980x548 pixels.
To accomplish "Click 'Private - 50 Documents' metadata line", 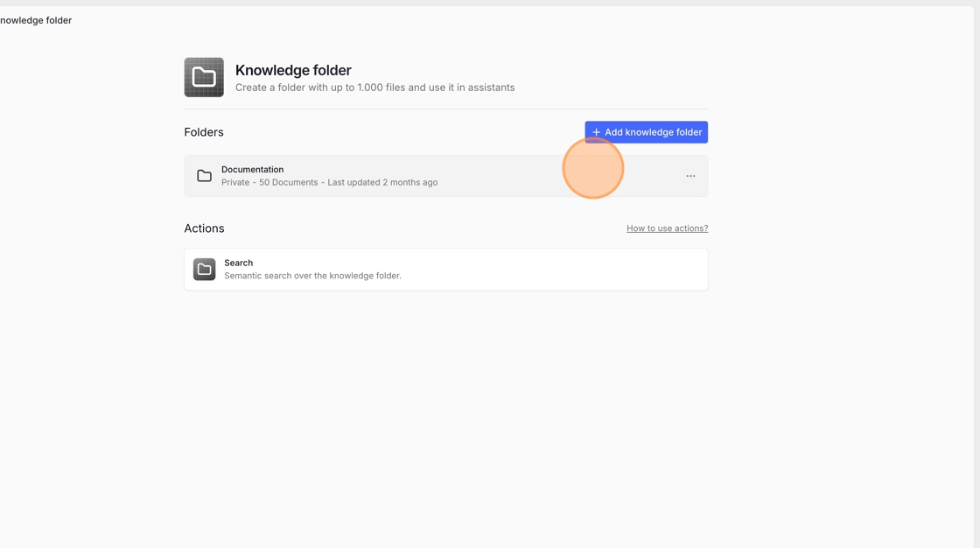I will pos(269,183).
